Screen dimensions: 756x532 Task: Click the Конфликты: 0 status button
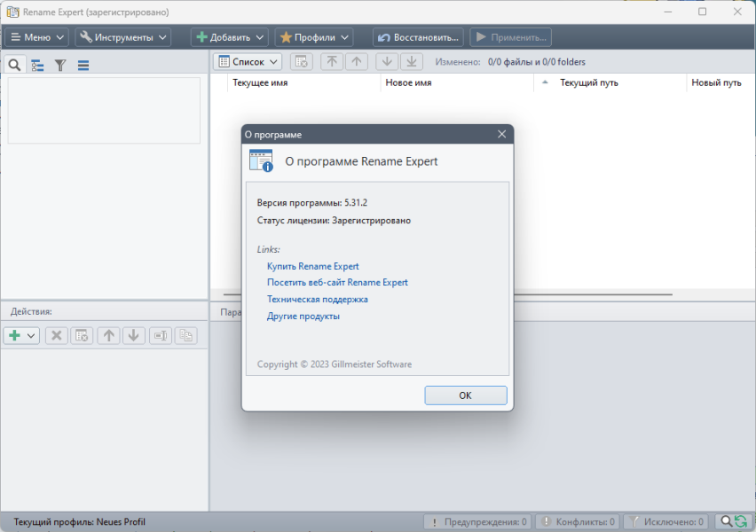pyautogui.click(x=579, y=521)
